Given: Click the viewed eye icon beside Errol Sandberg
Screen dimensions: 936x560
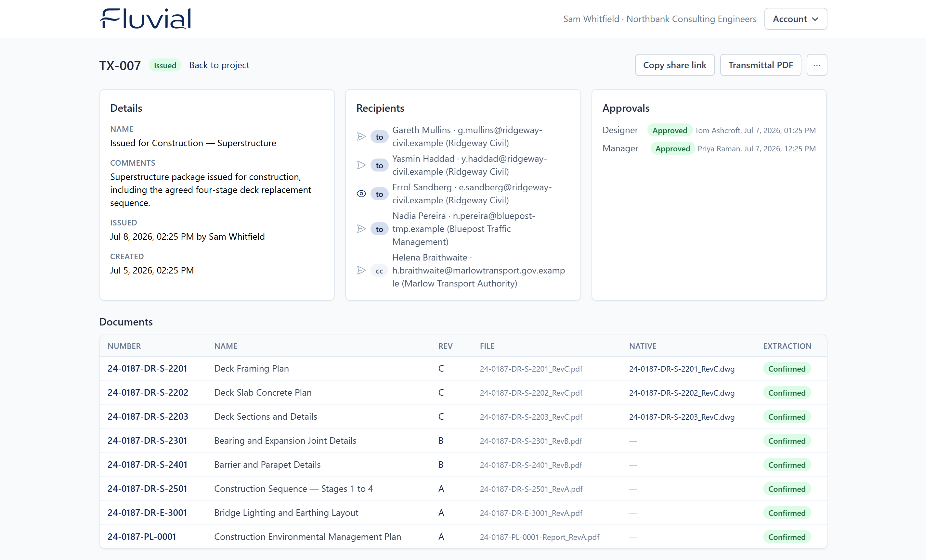Looking at the screenshot, I should click(x=361, y=194).
